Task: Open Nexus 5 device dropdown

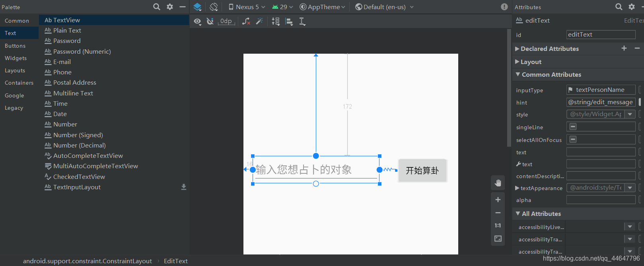Action: 247,7
